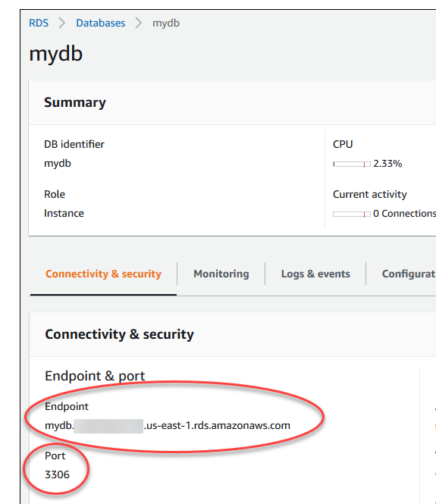Screen dimensions: 436x504
Task: Click the Current activity connections bar
Action: (x=352, y=214)
